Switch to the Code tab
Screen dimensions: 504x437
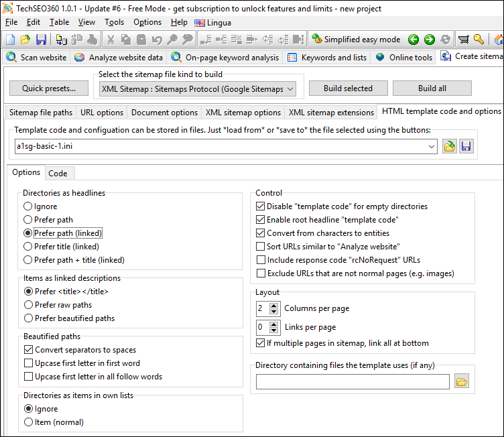point(58,173)
